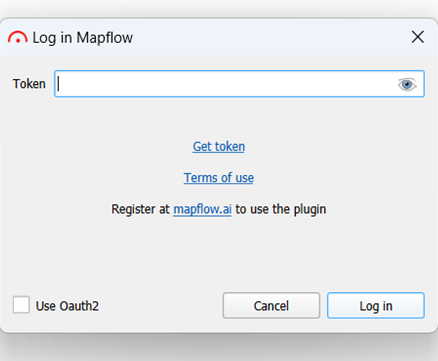Abort login via the Cancel button
This screenshot has height=361, width=438.
271,306
